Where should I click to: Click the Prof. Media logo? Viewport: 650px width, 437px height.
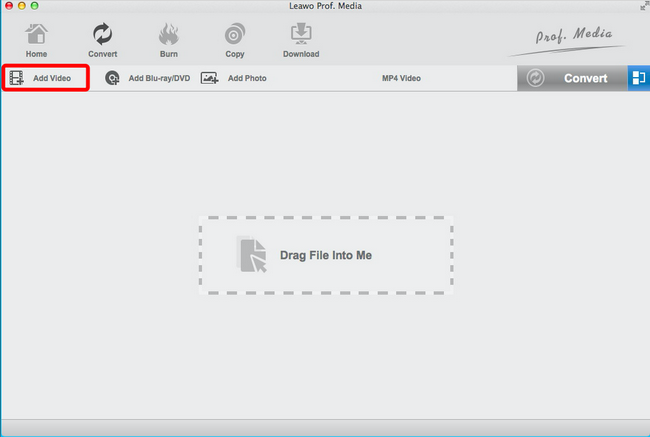568,41
